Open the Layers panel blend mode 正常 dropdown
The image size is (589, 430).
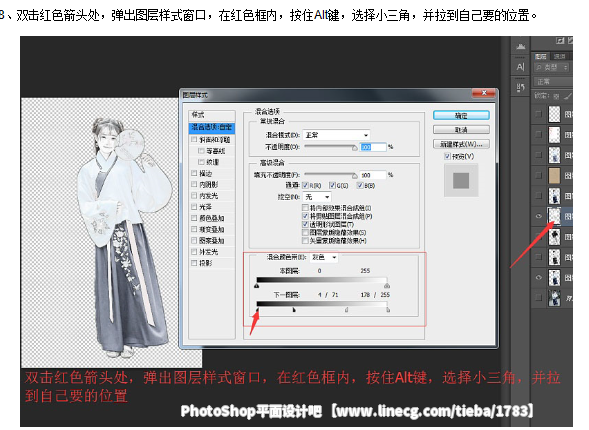pyautogui.click(x=553, y=81)
